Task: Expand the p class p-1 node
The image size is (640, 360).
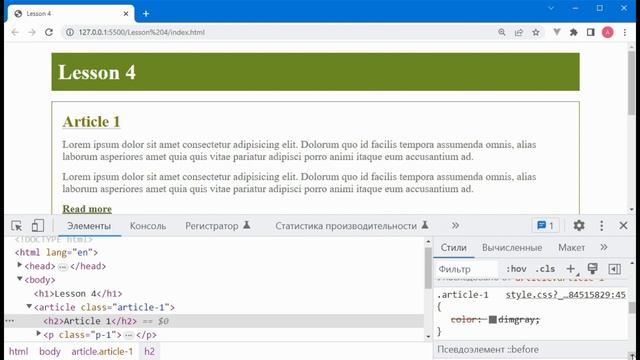Action: [38, 333]
